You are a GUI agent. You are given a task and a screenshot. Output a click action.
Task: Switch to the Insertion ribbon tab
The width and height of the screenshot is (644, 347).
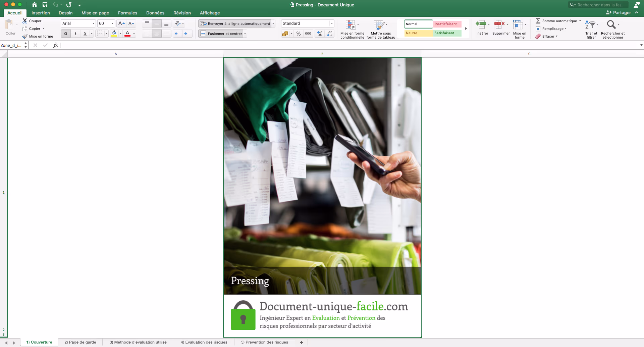click(x=41, y=13)
